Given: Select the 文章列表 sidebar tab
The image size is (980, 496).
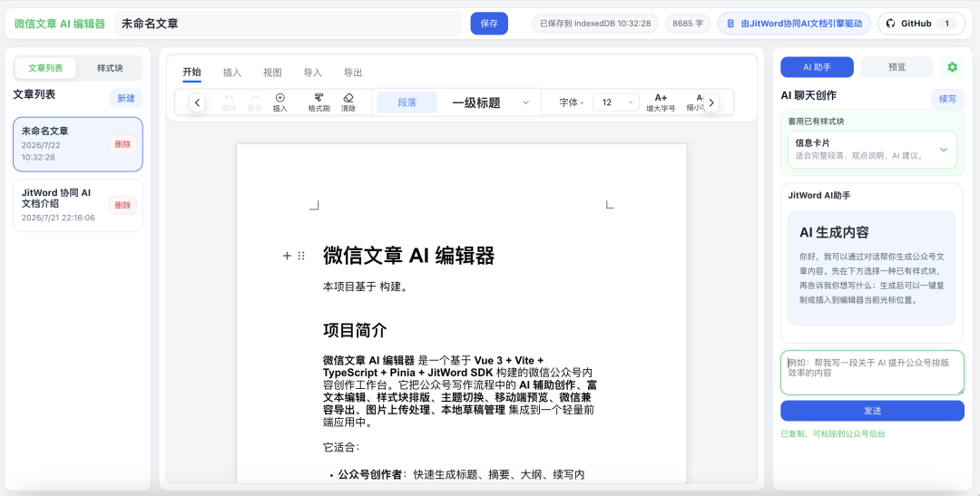Looking at the screenshot, I should [45, 68].
